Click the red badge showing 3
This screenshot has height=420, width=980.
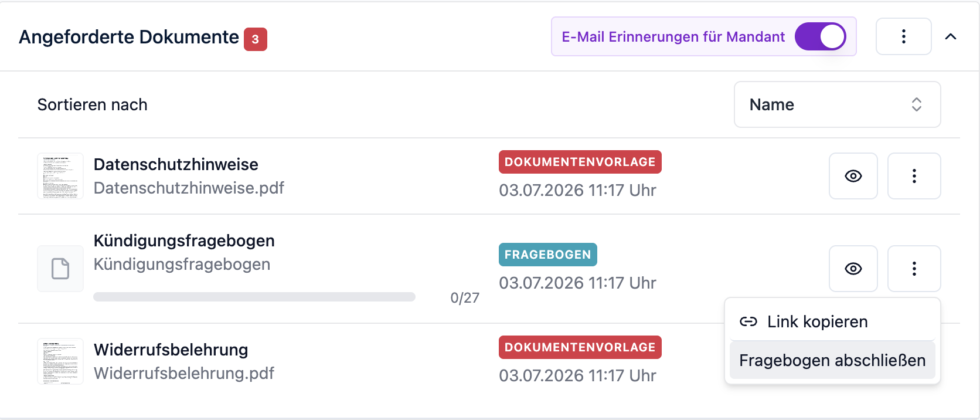[x=256, y=39]
